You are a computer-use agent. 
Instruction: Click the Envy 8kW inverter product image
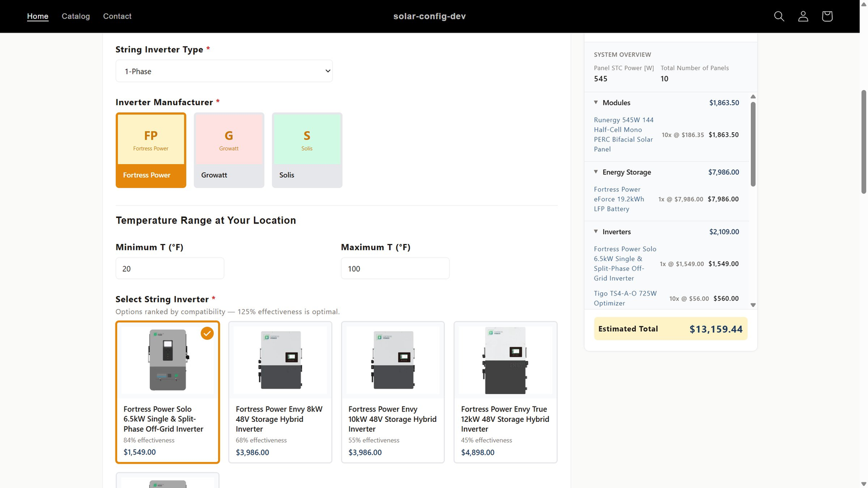coord(280,360)
